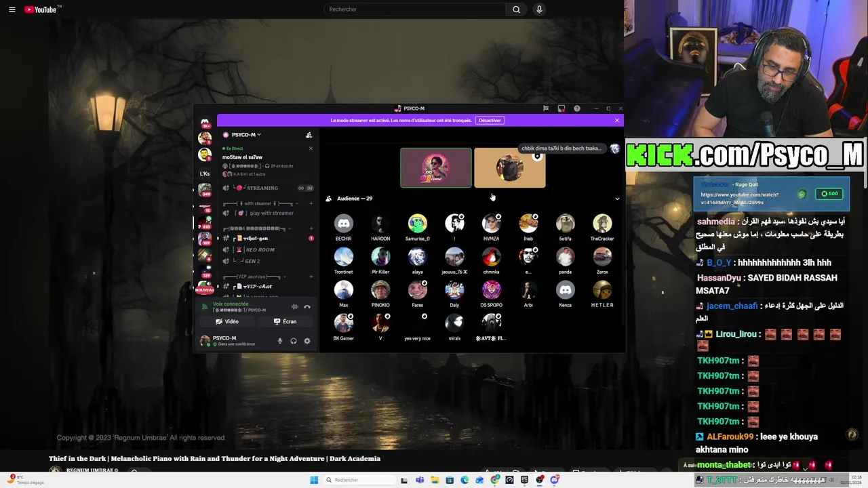The width and height of the screenshot is (868, 488).
Task: Select the first speaker tile with green border
Action: pos(436,167)
